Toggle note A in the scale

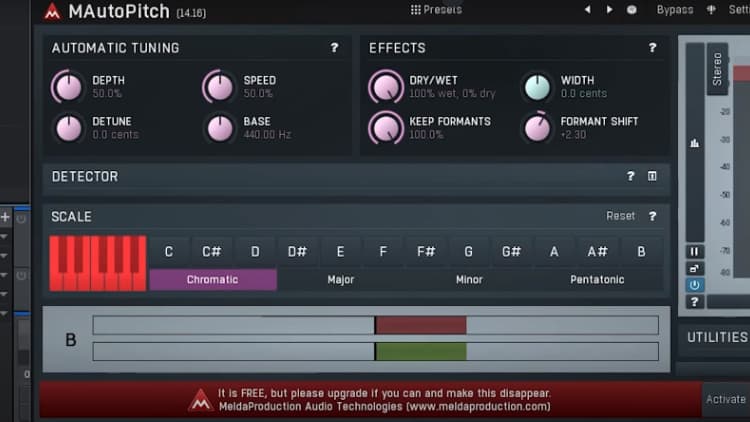[554, 252]
